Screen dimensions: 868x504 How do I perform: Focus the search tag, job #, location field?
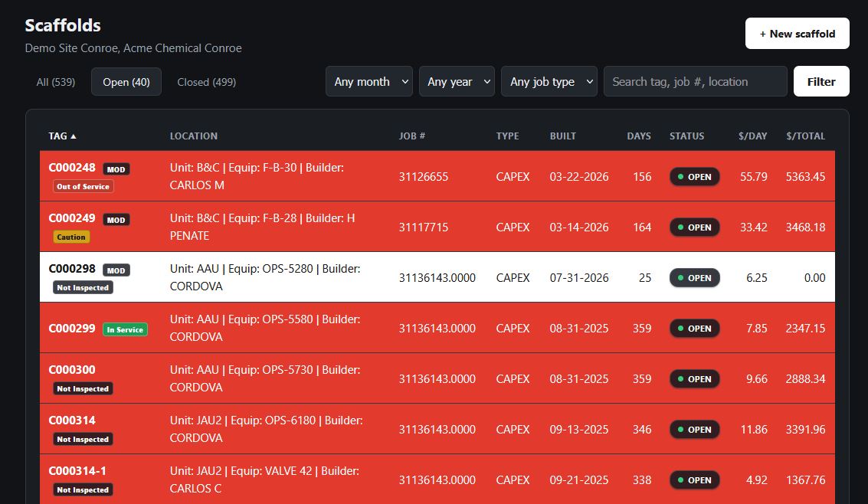coord(696,81)
